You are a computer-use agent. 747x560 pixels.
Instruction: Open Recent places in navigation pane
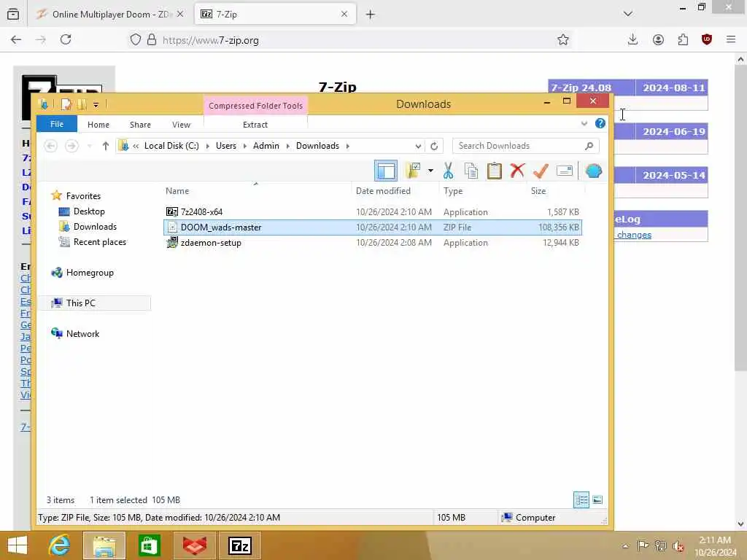pyautogui.click(x=99, y=241)
